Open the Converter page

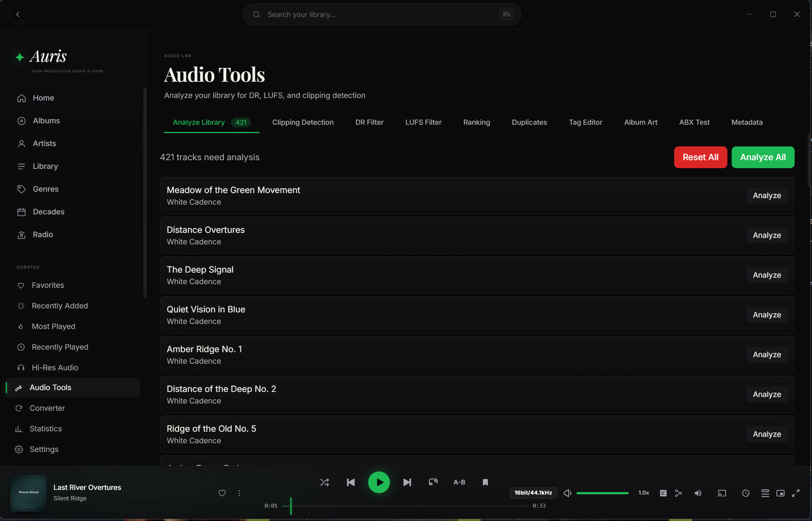pyautogui.click(x=47, y=408)
